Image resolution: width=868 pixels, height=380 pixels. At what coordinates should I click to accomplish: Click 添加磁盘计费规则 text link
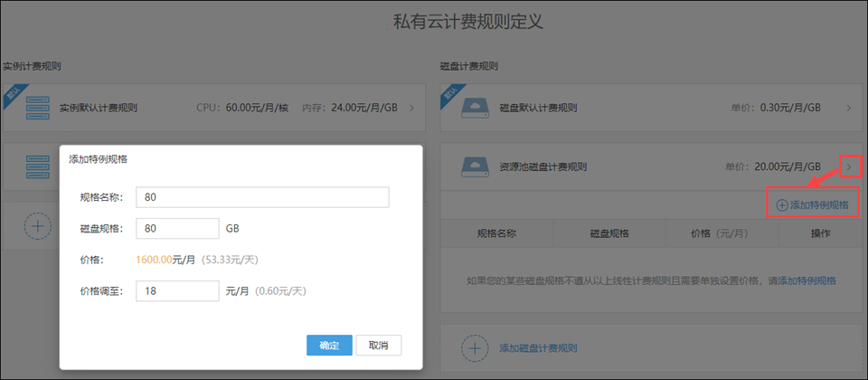tap(538, 348)
